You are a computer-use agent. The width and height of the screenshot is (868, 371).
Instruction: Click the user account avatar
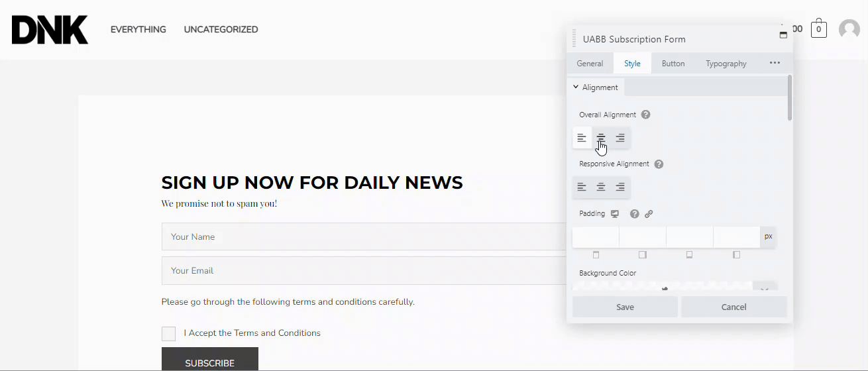(849, 29)
